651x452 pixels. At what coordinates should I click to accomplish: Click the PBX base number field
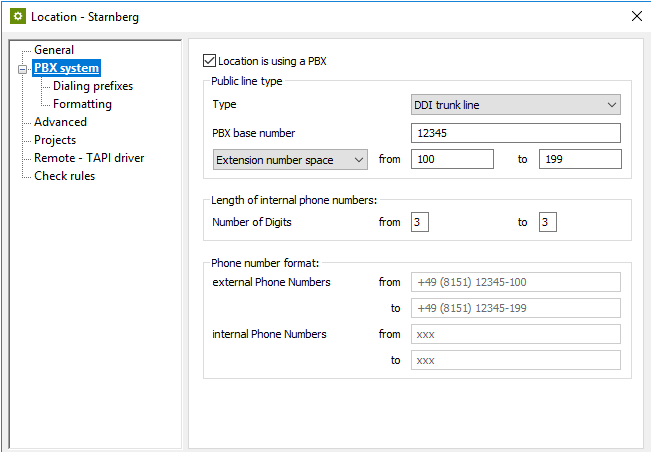[516, 133]
